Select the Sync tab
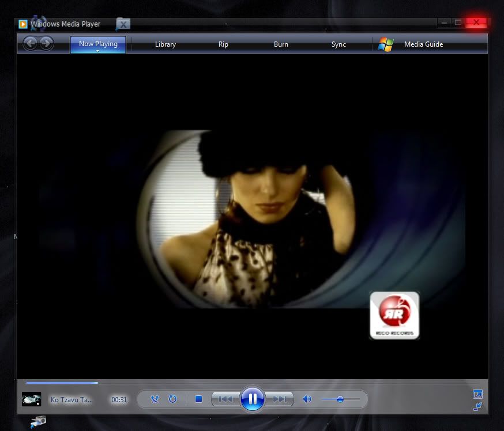 (338, 44)
